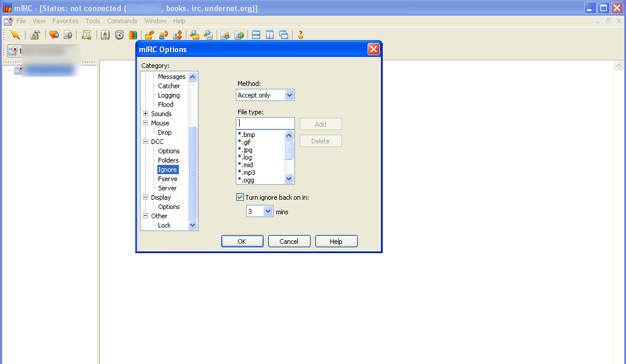
Task: Select the Ignore category under DCC
Action: (167, 170)
